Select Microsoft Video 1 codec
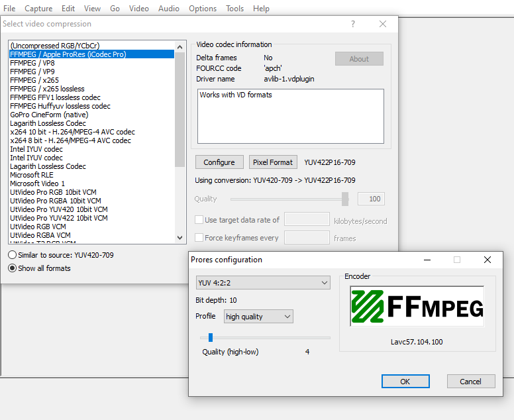514x420 pixels. [92, 184]
